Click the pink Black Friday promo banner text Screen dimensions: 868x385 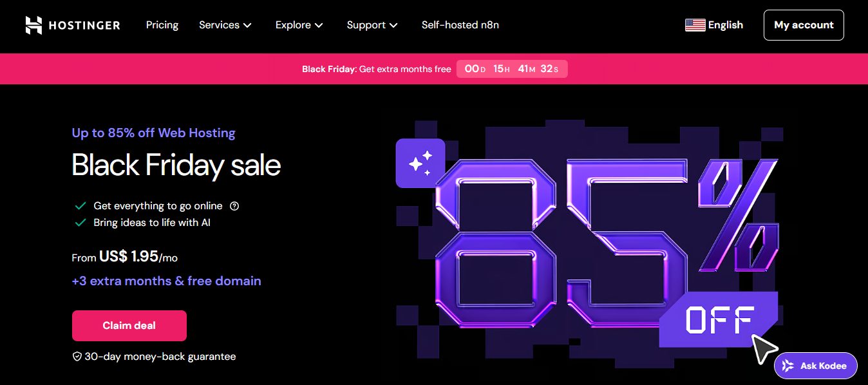pyautogui.click(x=376, y=69)
